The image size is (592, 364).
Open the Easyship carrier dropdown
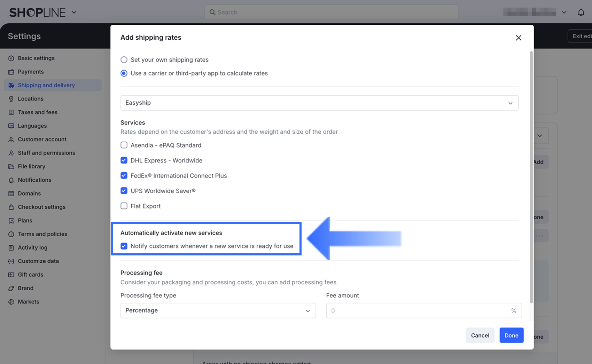319,103
